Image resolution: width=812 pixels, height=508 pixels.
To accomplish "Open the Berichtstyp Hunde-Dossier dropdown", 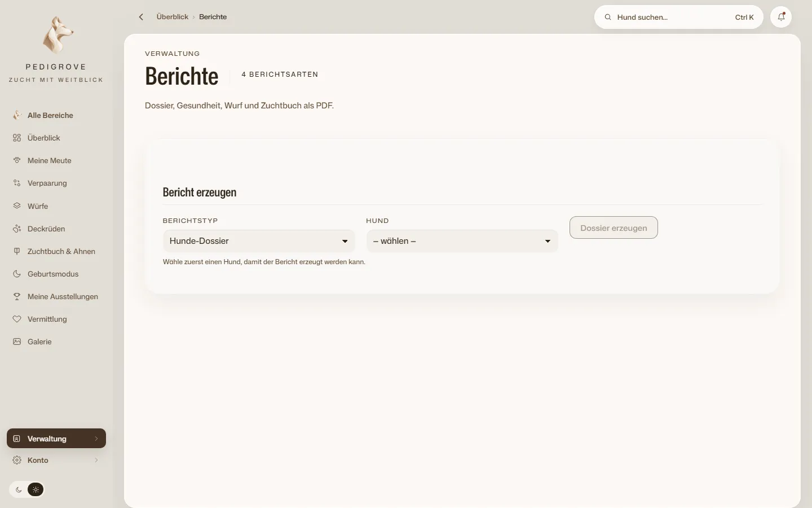I will click(259, 241).
